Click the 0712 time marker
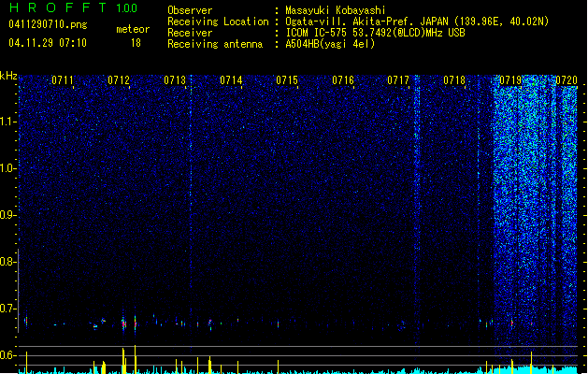The width and height of the screenshot is (588, 374). 119,80
